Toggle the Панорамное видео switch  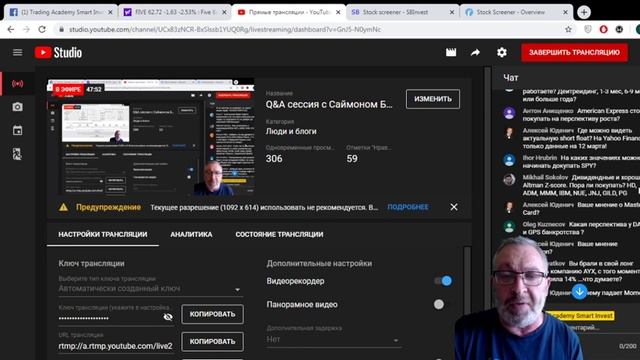tap(443, 304)
